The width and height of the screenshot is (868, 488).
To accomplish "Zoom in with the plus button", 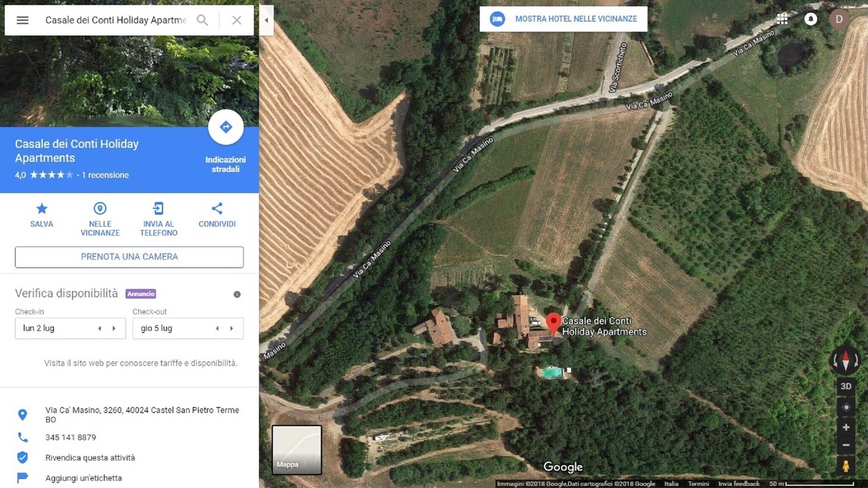I will (846, 428).
